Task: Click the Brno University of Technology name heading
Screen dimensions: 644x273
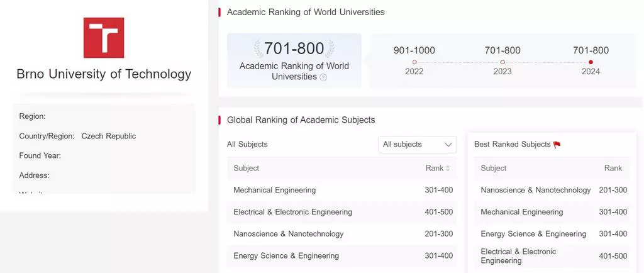Action: pyautogui.click(x=104, y=74)
